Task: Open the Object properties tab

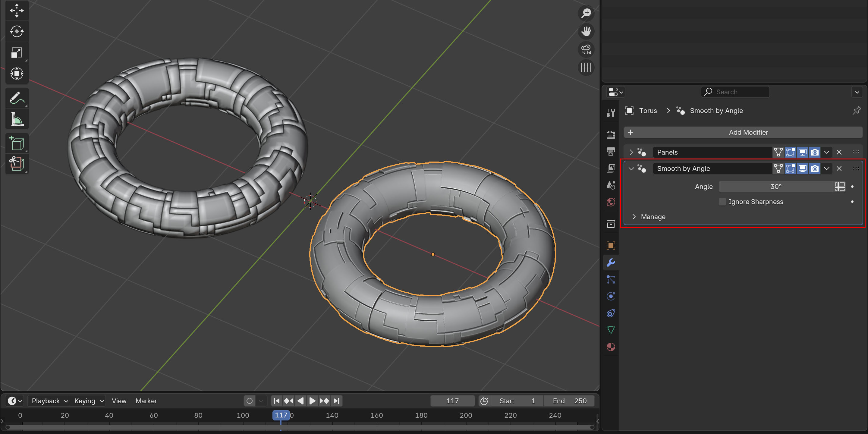Action: point(611,246)
